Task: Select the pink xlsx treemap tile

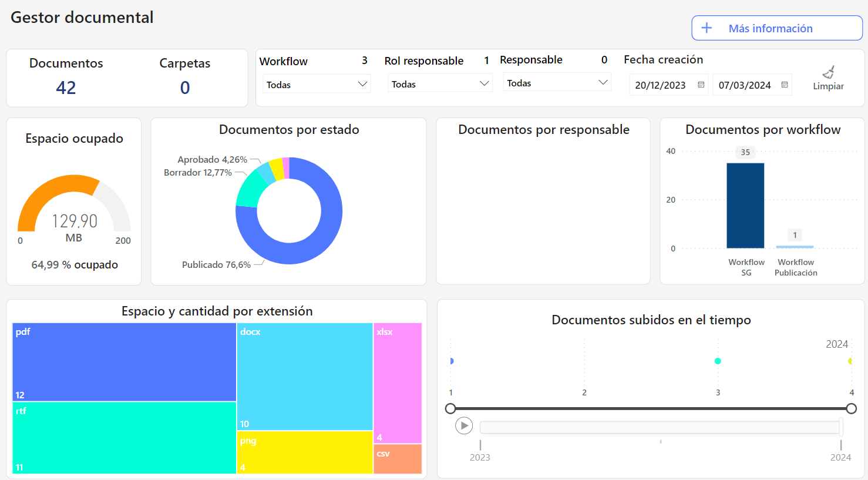Action: point(398,382)
